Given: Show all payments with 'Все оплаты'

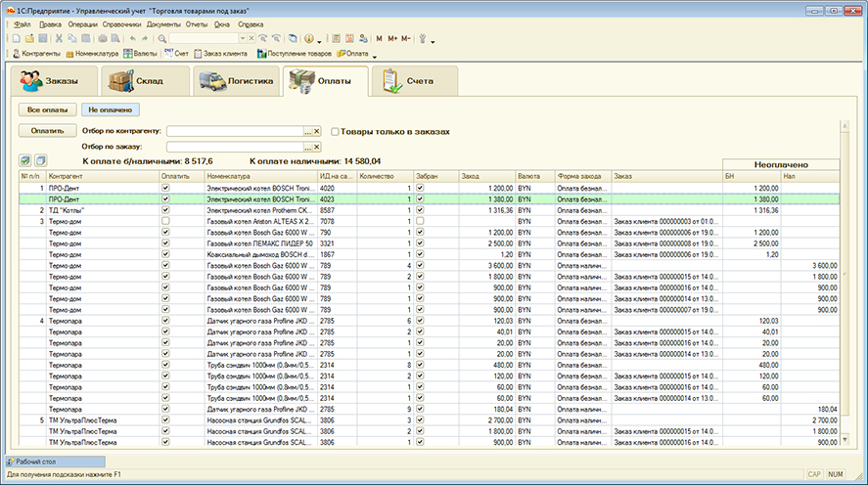Looking at the screenshot, I should 46,110.
